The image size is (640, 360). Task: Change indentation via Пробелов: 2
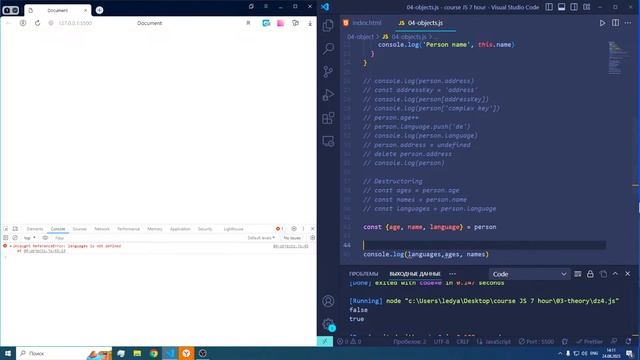[x=409, y=341]
